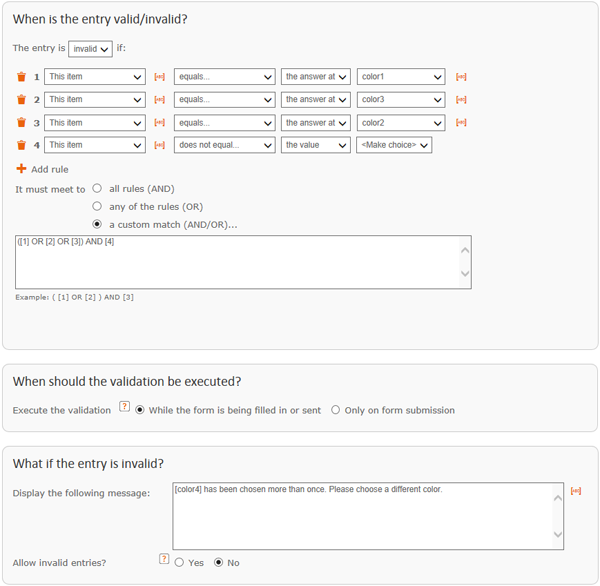Click placeholder icon after color3 dropdown
The height and width of the screenshot is (586, 600).
(x=461, y=100)
